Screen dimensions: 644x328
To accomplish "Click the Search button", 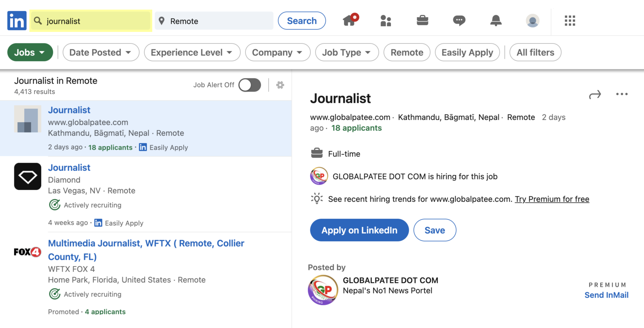I will pos(302,21).
